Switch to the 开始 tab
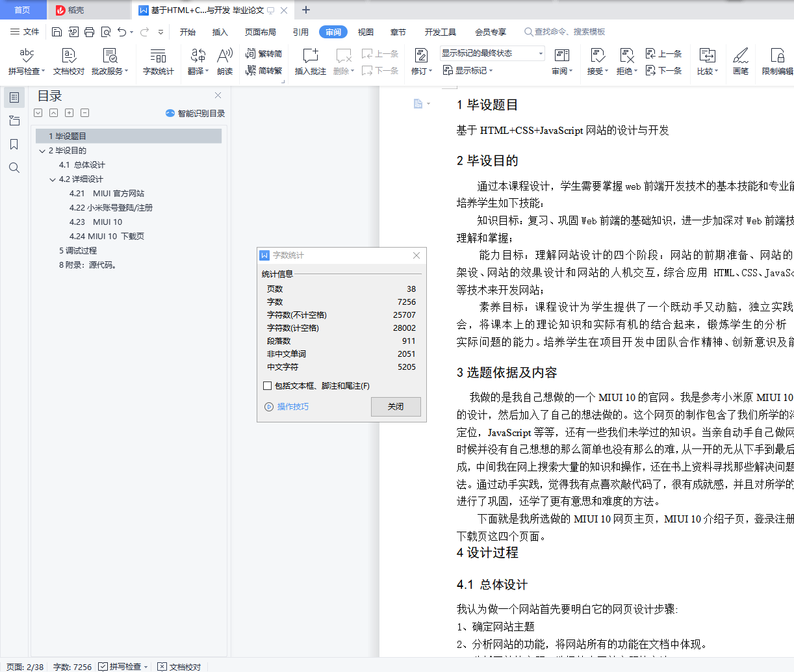794x672 pixels. point(188,32)
